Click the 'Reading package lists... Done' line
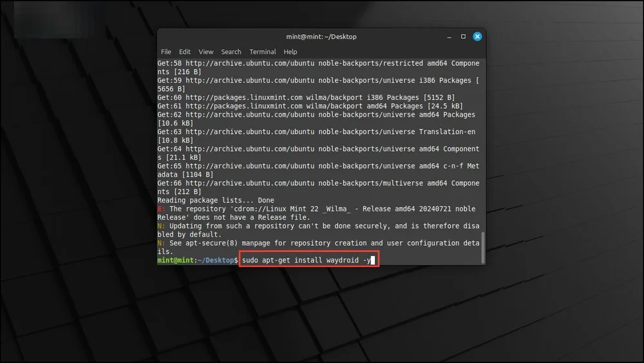Screen dimensions: 644x363 click(x=216, y=201)
